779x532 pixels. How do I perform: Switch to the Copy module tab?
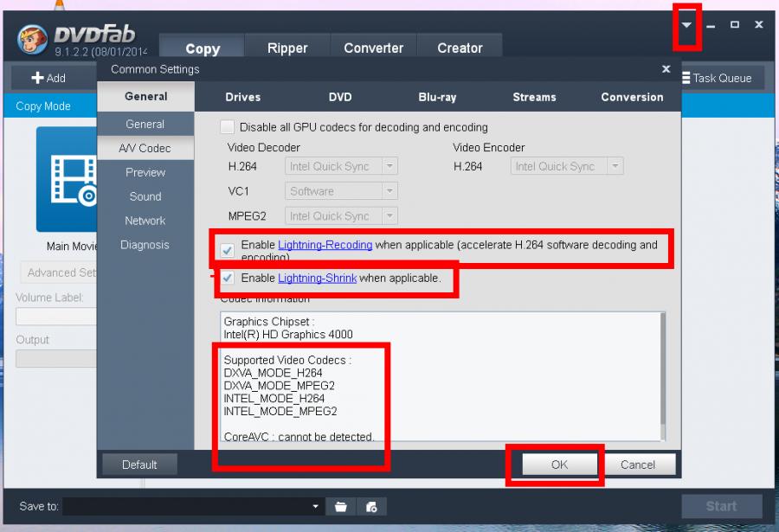(x=203, y=48)
